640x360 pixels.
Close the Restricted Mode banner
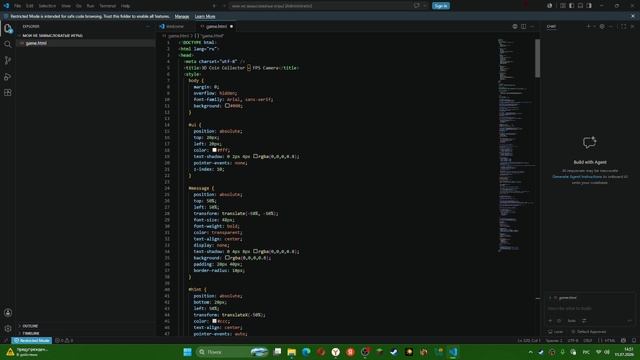(633, 16)
